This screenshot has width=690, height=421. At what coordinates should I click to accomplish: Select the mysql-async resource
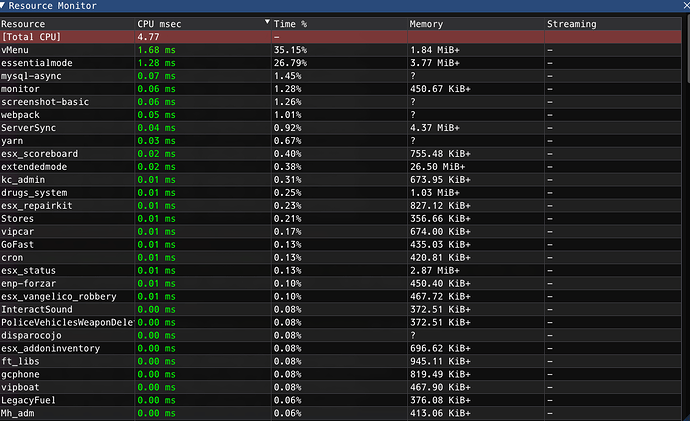click(31, 76)
